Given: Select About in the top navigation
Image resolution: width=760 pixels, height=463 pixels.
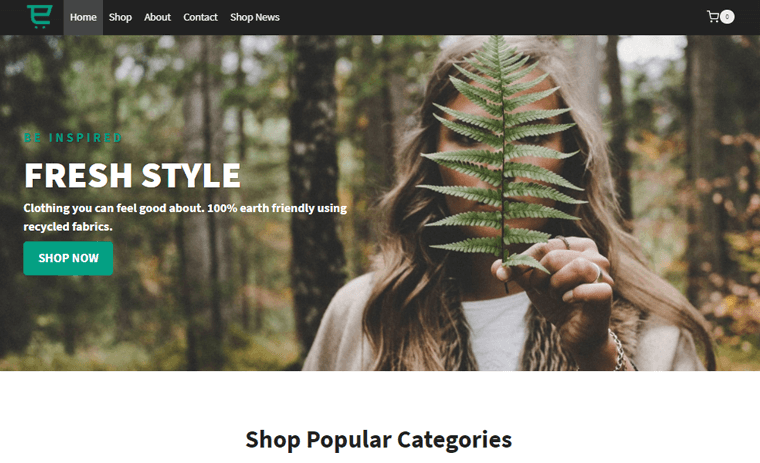Looking at the screenshot, I should (x=158, y=17).
